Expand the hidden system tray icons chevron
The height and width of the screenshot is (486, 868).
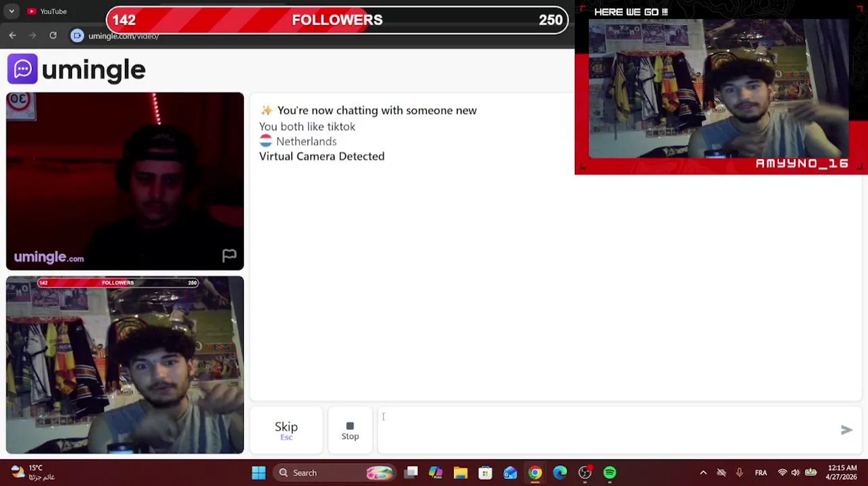(703, 473)
